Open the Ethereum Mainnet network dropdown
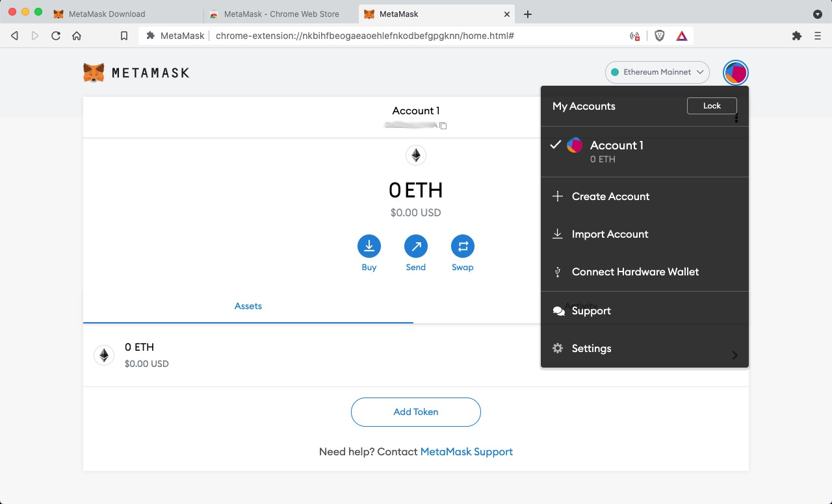Image resolution: width=832 pixels, height=504 pixels. 657,72
